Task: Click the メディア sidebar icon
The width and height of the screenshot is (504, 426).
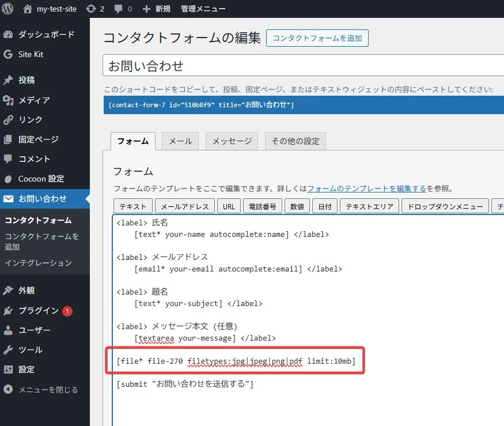Action: [8, 100]
